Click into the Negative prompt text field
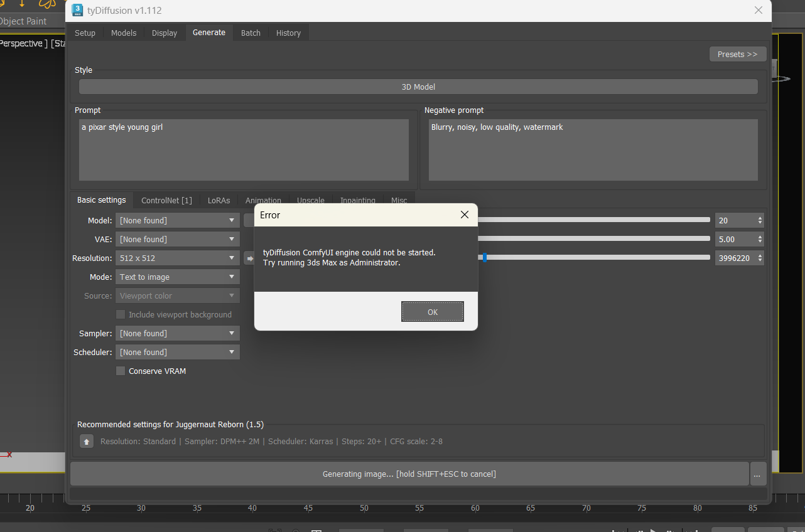 (593, 149)
